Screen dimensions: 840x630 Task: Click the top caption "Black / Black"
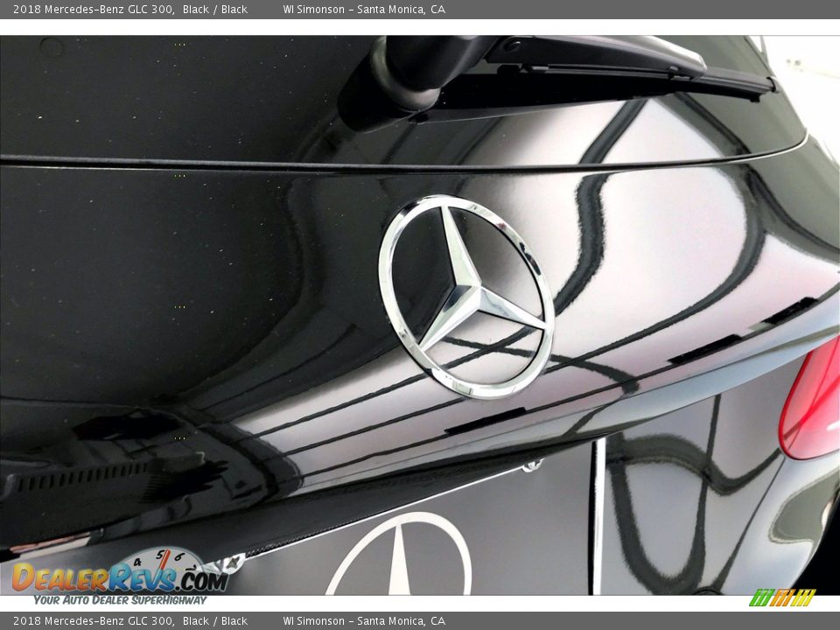point(215,9)
